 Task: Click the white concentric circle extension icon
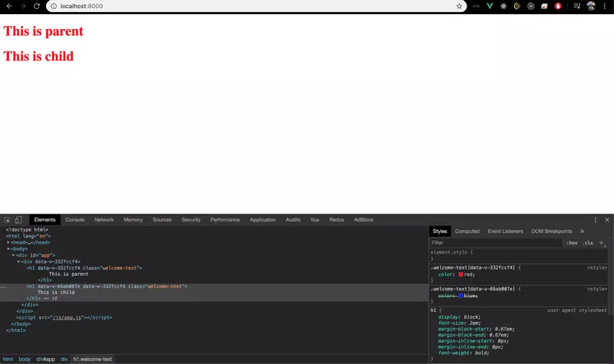coord(531,6)
